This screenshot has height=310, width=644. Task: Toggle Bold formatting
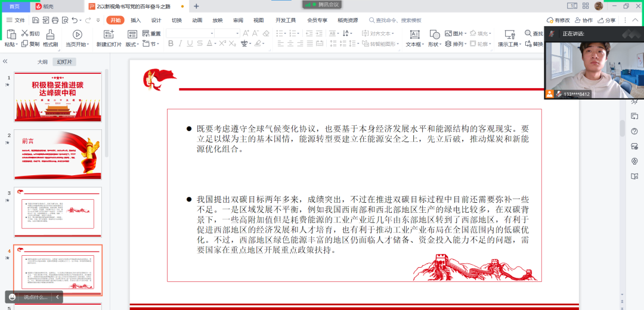point(171,44)
